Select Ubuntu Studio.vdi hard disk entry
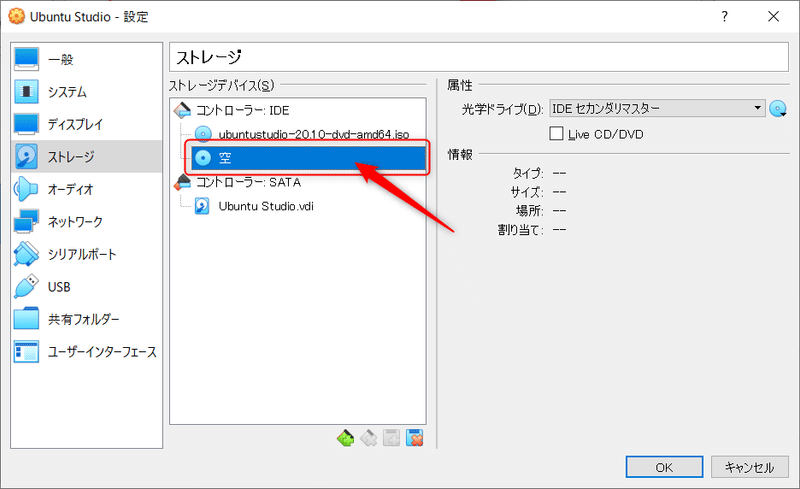This screenshot has height=489, width=800. pyautogui.click(x=266, y=206)
